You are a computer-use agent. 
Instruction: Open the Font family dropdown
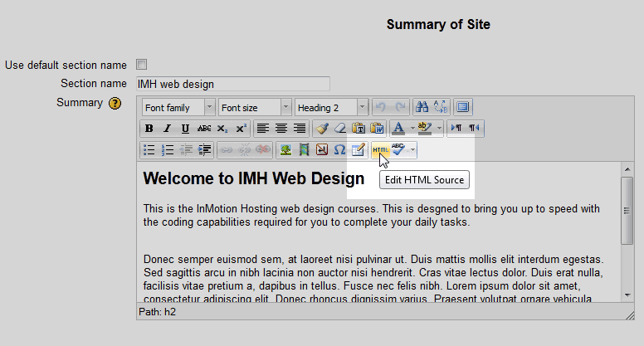(178, 107)
